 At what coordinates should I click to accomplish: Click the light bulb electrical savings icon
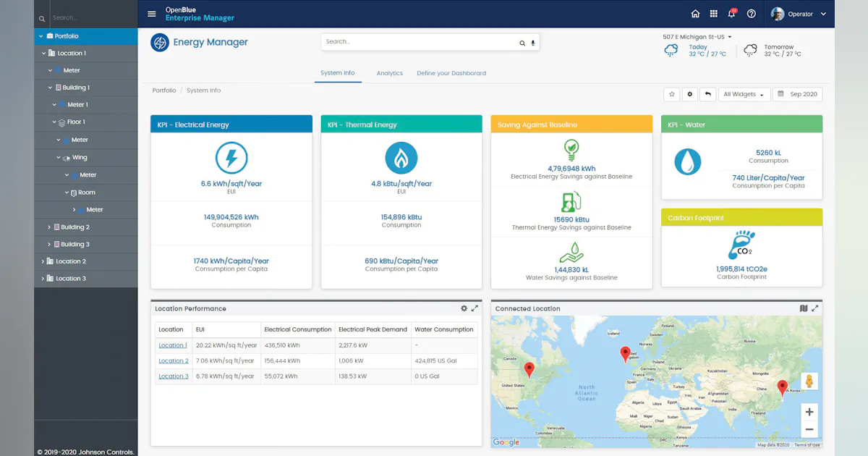click(x=571, y=151)
